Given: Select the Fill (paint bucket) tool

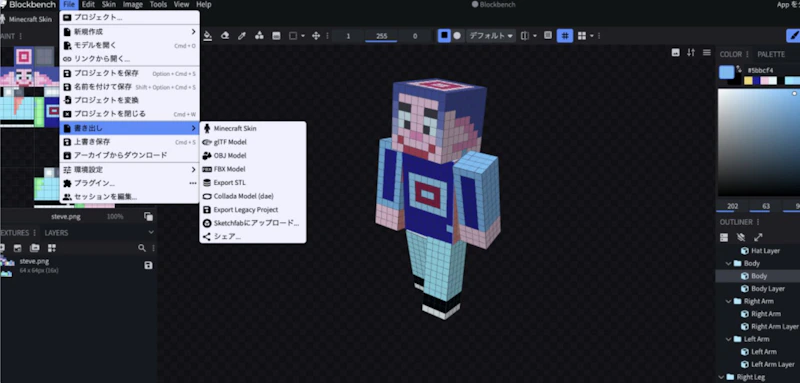Looking at the screenshot, I should [x=208, y=36].
